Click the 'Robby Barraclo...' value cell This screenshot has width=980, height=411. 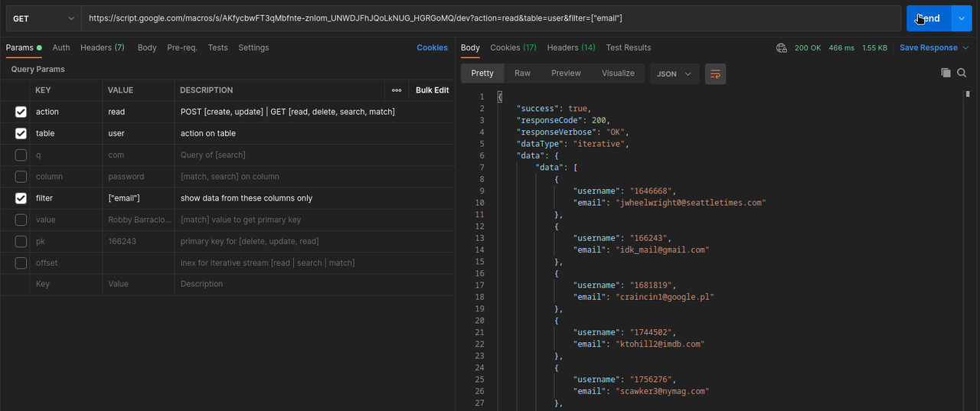pyautogui.click(x=139, y=220)
